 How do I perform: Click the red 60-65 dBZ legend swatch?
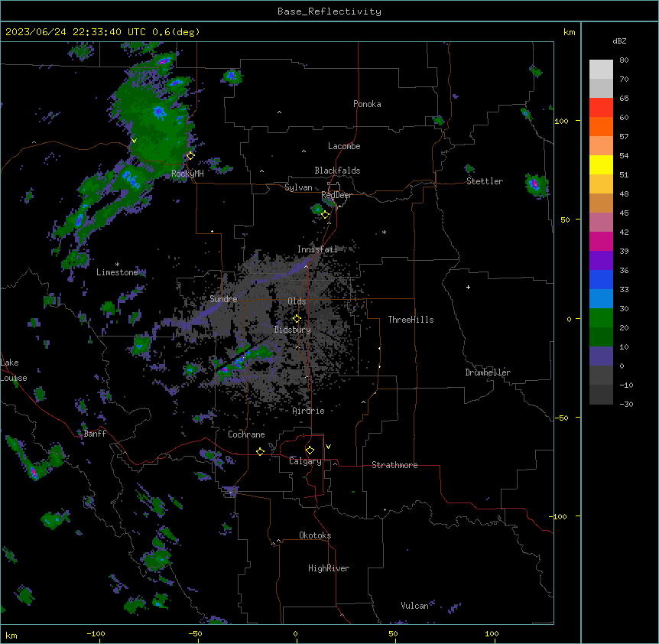601,108
